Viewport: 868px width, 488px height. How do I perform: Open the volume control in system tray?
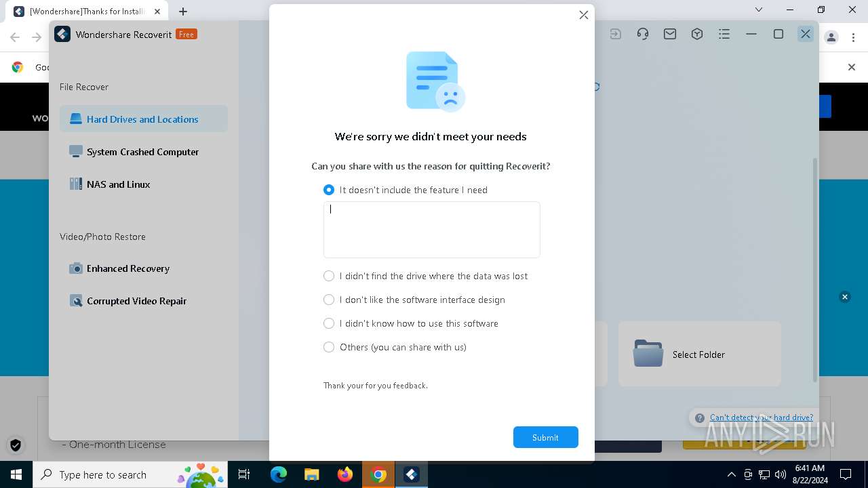click(781, 474)
